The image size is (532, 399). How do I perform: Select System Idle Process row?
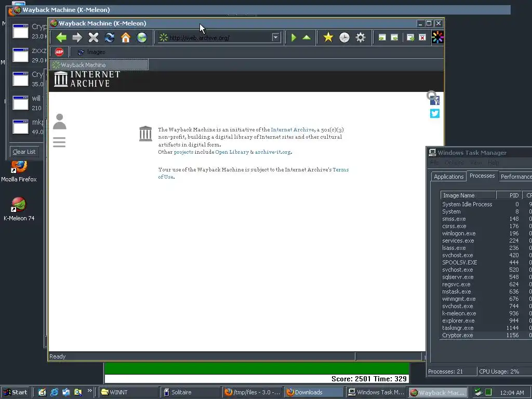486,204
